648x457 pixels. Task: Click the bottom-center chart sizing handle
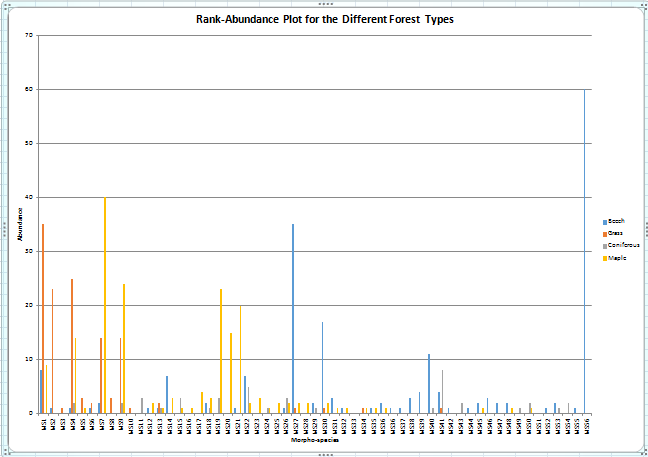(326, 455)
